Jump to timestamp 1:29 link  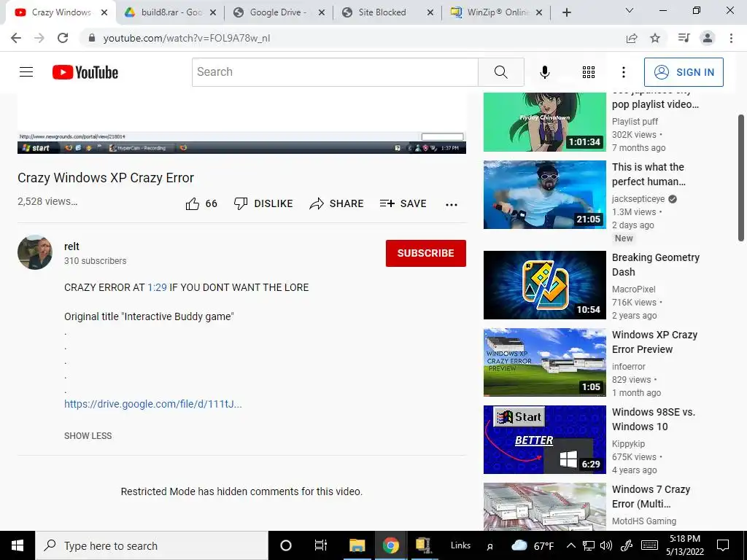[x=157, y=287]
